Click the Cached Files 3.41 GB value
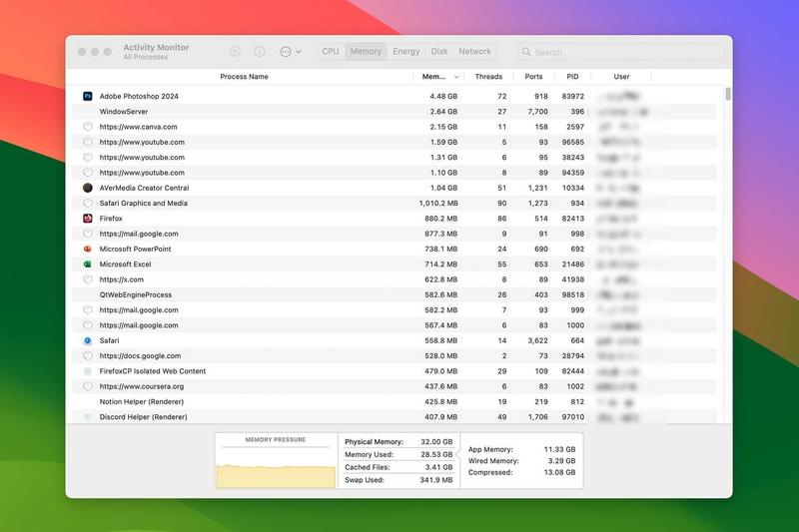 (x=438, y=467)
